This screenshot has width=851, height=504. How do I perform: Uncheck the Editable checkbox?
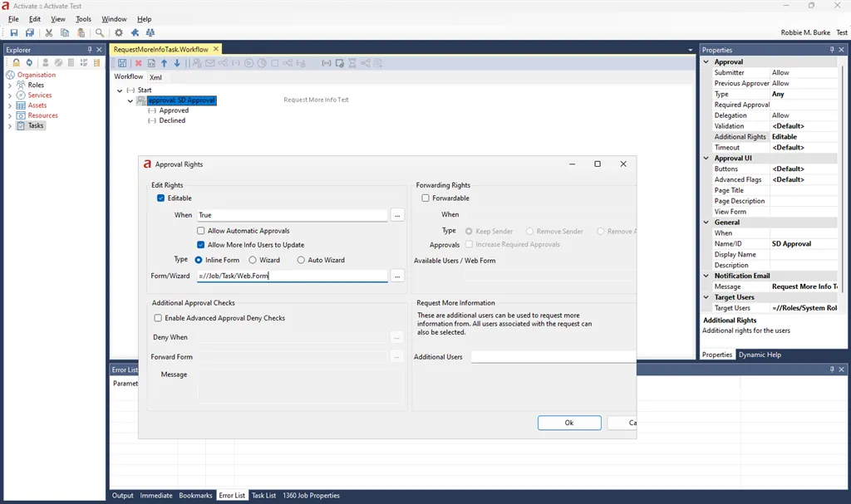click(160, 198)
